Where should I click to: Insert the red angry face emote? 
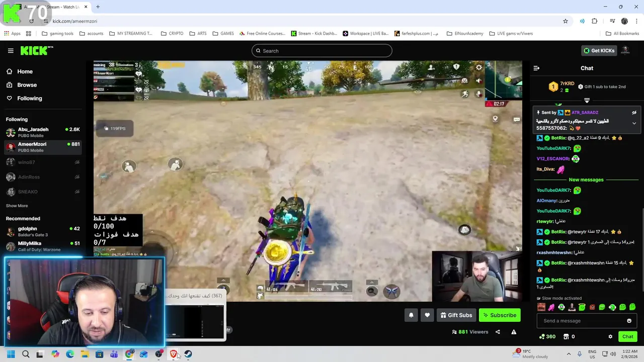[x=592, y=307]
